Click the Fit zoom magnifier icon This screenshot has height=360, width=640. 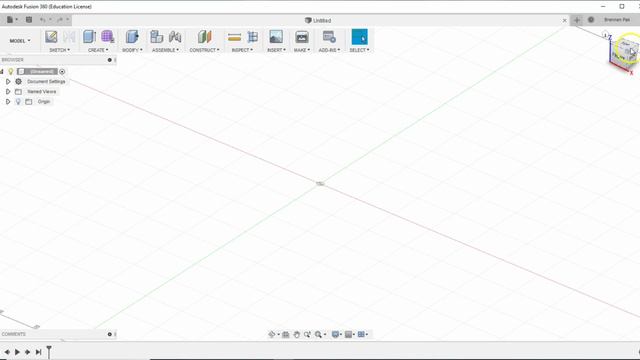318,334
